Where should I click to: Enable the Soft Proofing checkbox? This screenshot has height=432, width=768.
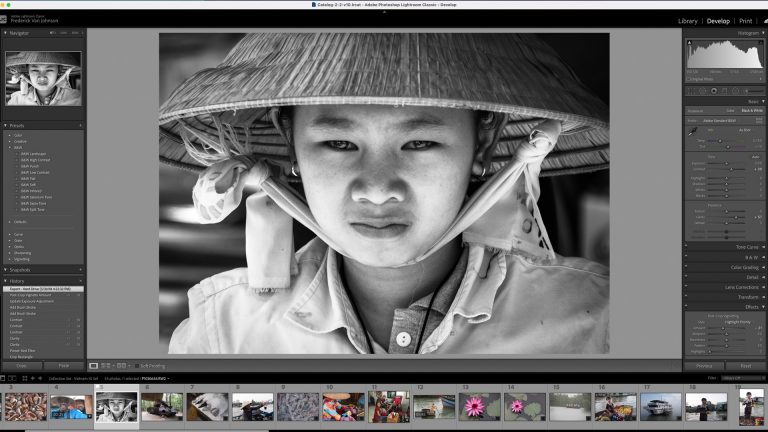point(137,366)
